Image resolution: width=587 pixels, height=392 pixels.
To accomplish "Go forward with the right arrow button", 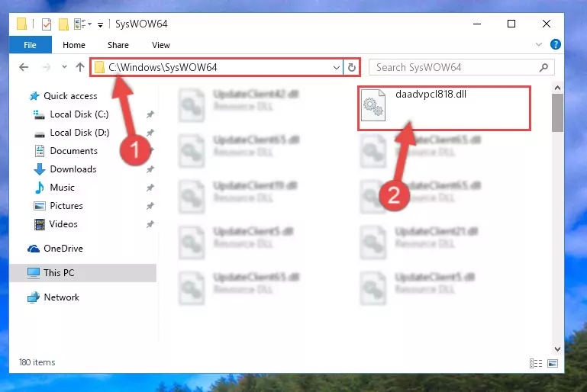I will coord(47,67).
